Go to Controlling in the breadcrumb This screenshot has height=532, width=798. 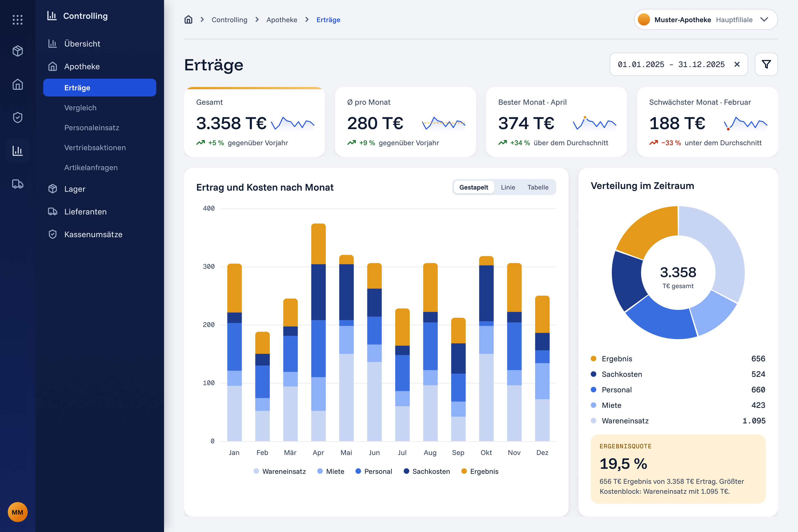[229, 20]
